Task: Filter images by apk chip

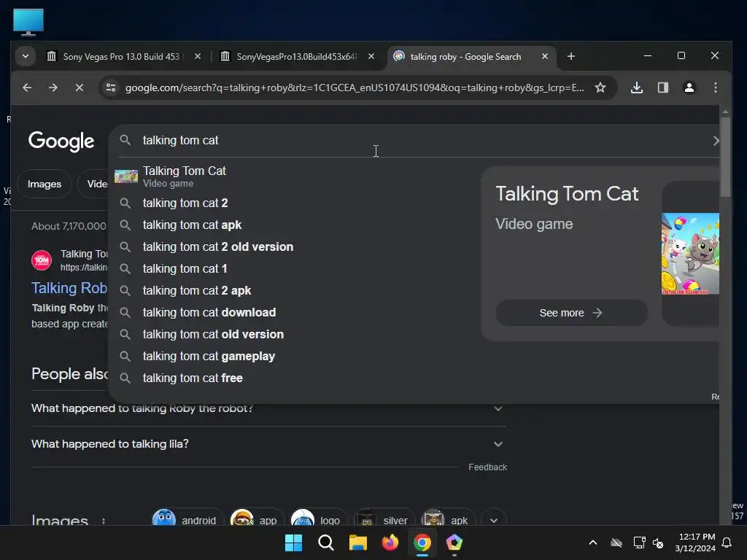Action: (x=448, y=518)
